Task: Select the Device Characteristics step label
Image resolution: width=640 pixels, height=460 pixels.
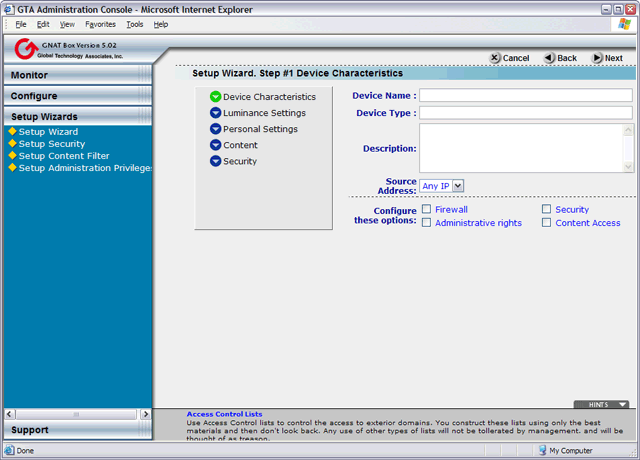Action: pos(269,97)
